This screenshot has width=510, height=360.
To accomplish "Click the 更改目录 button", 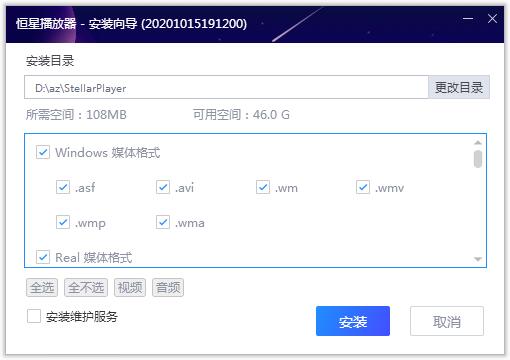I will click(459, 87).
